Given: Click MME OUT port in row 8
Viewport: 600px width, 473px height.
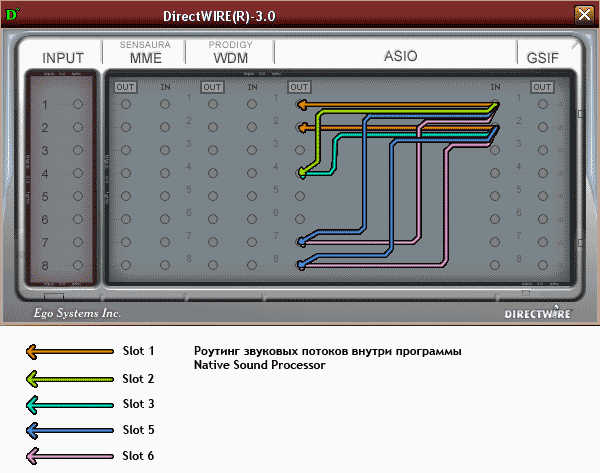Looking at the screenshot, I should [126, 265].
